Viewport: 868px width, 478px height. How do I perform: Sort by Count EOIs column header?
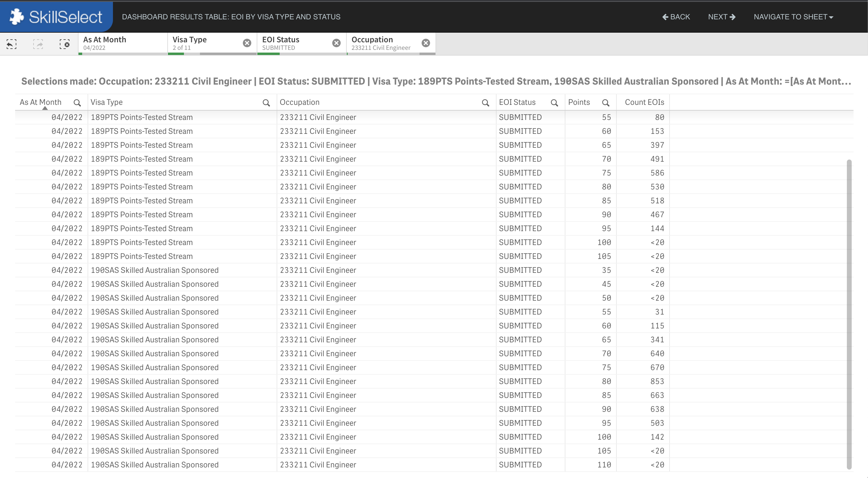click(x=644, y=102)
